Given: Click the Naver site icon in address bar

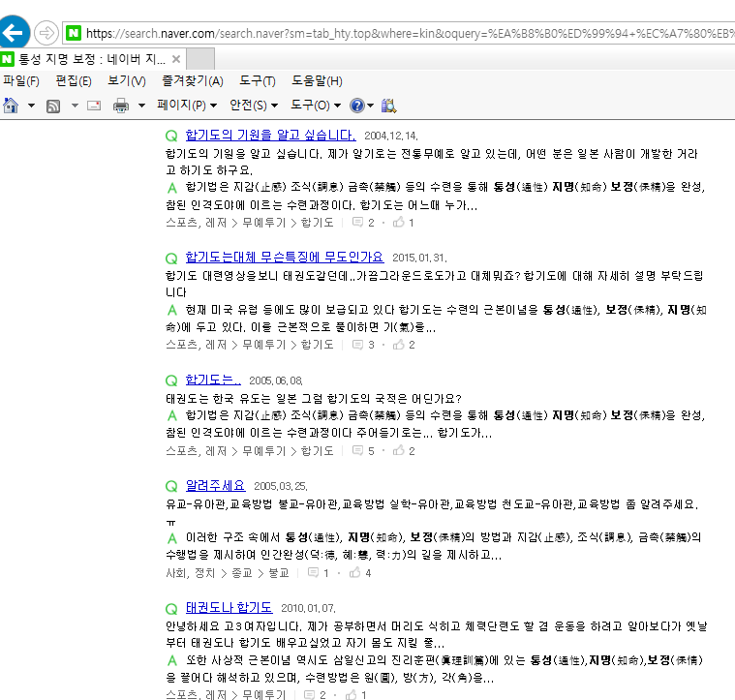Looking at the screenshot, I should click(74, 33).
